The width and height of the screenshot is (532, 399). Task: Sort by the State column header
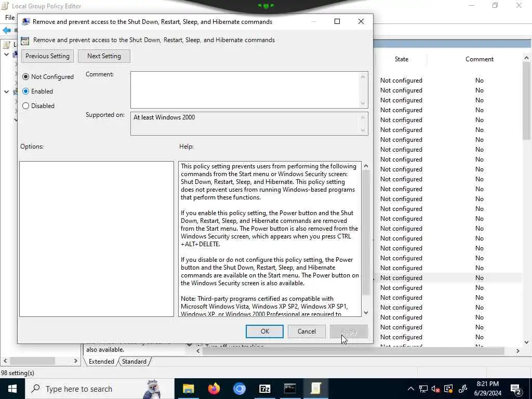(402, 59)
